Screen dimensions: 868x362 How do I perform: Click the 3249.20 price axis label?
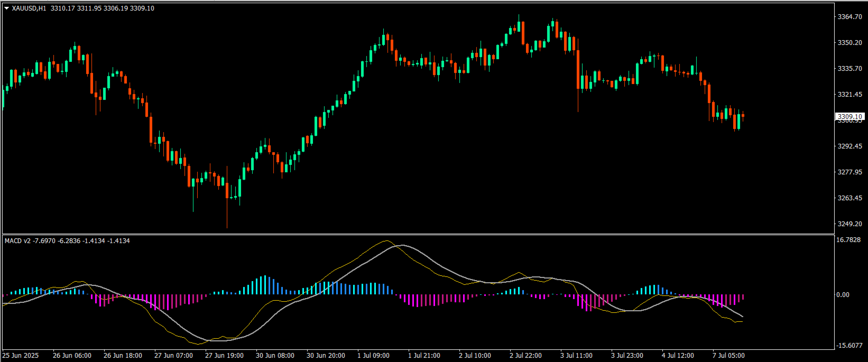(x=849, y=224)
